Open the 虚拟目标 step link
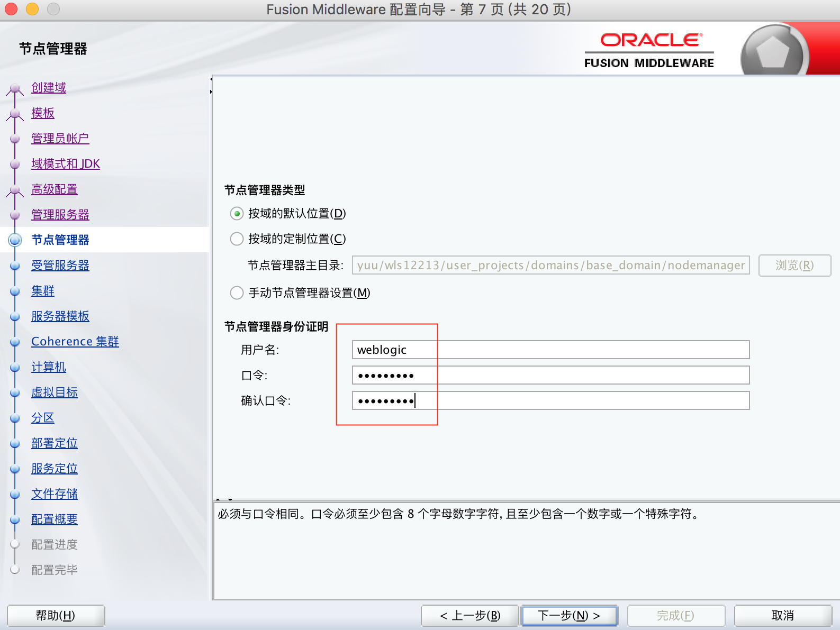The height and width of the screenshot is (630, 840). (55, 392)
